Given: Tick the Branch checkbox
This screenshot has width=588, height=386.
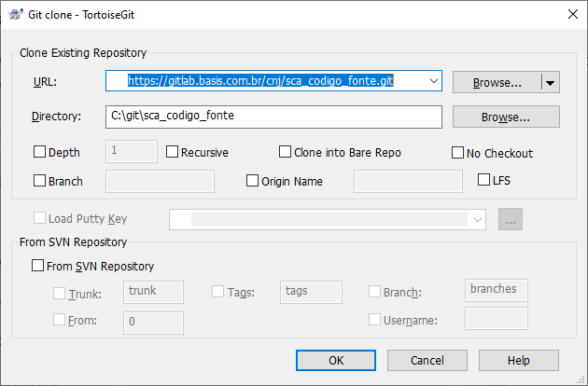Looking at the screenshot, I should point(39,181).
